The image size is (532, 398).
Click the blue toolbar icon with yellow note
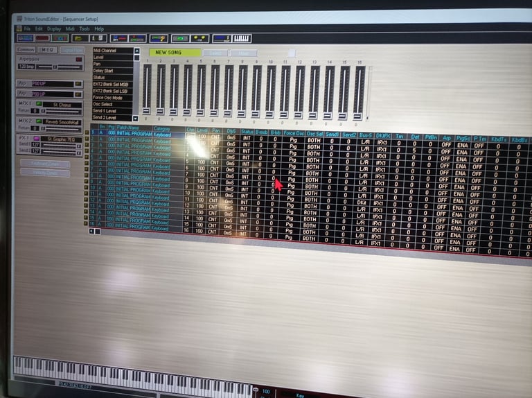click(222, 38)
